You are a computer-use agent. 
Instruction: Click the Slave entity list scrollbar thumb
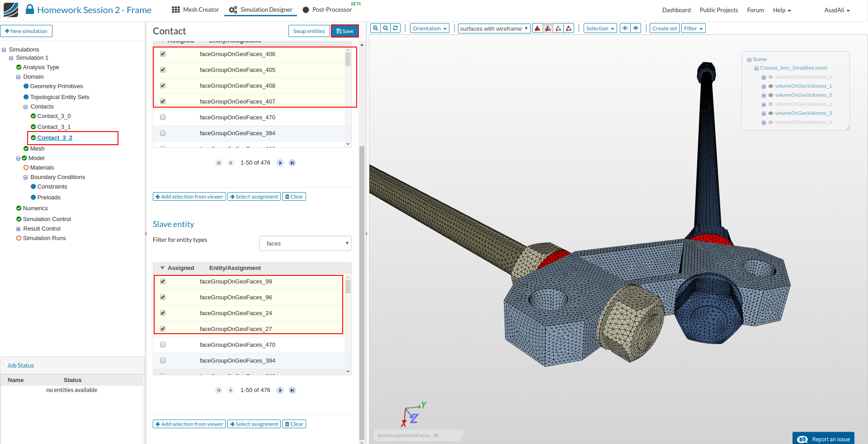pyautogui.click(x=348, y=287)
